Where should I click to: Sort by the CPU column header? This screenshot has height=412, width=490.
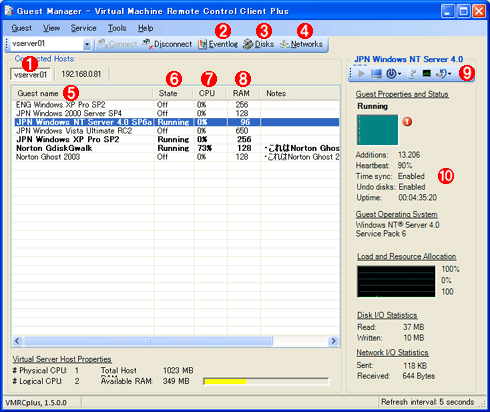click(x=210, y=93)
